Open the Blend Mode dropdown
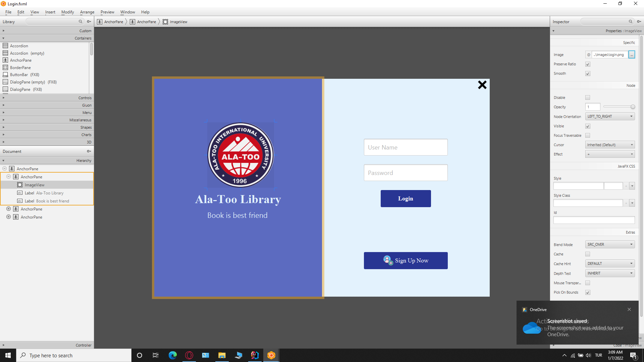This screenshot has height=362, width=644. (610, 244)
